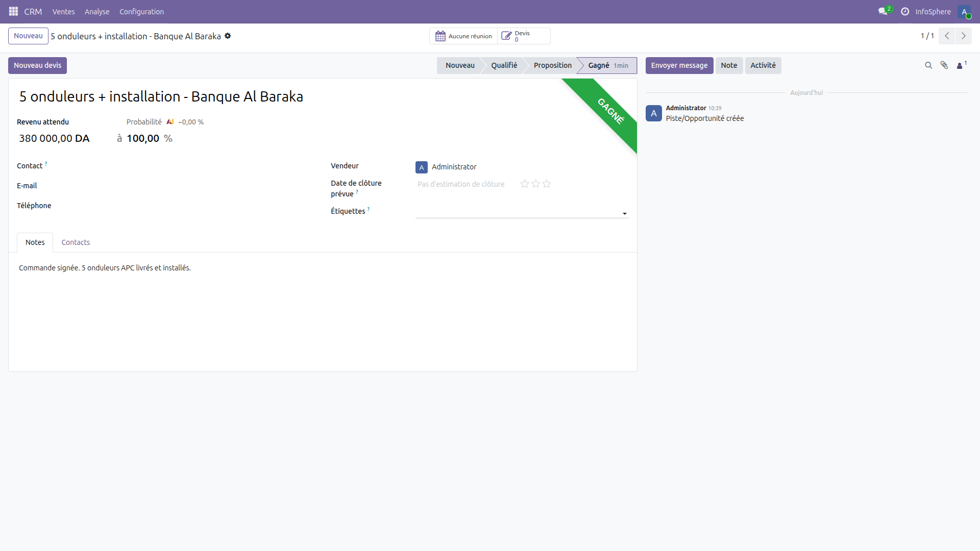
Task: Open messaging via the chat bubbles icon
Action: tap(883, 11)
